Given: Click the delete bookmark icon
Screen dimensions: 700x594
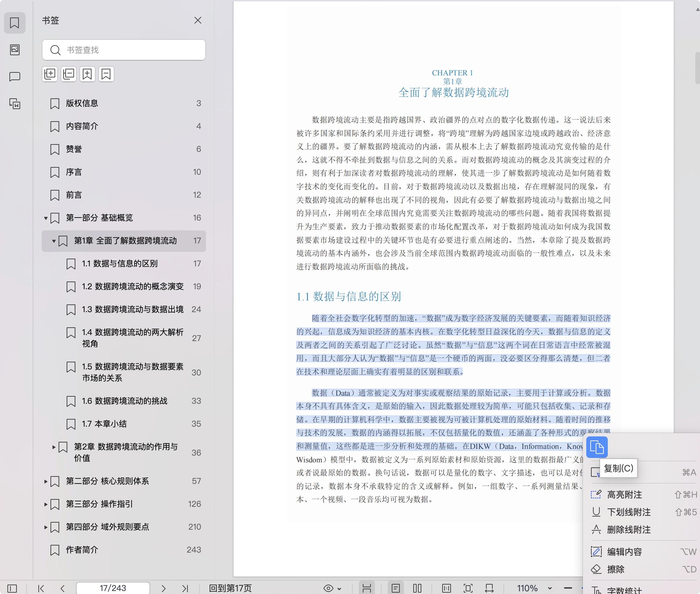Looking at the screenshot, I should [106, 74].
